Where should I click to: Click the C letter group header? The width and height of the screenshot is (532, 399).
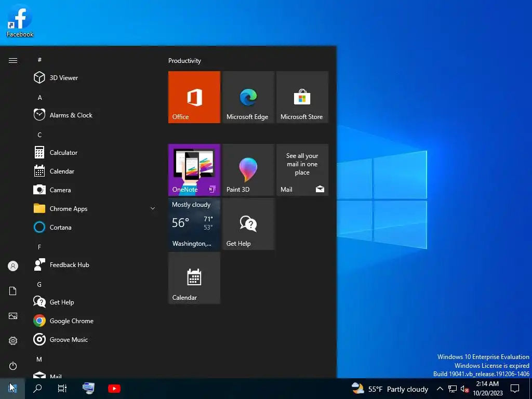[39, 135]
